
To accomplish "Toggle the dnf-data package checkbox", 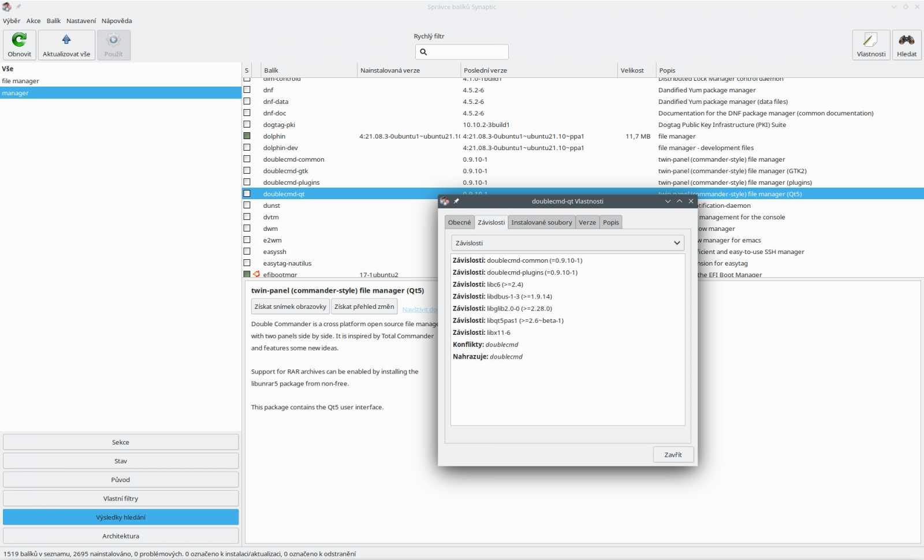I will click(247, 101).
